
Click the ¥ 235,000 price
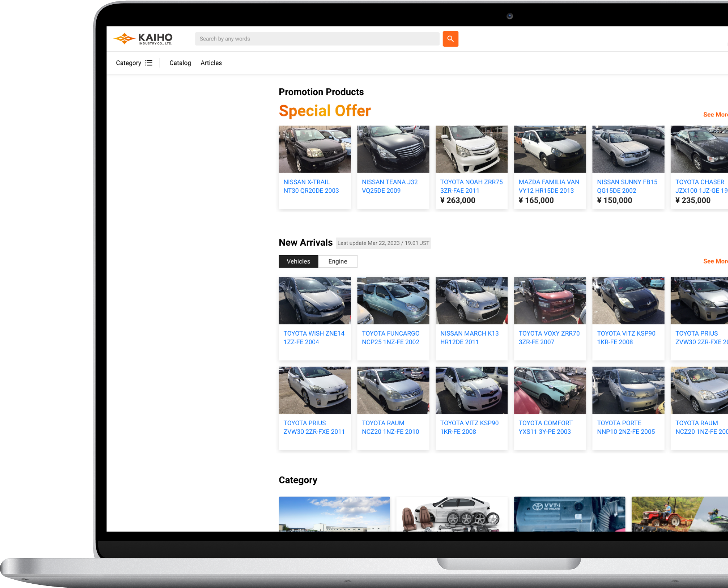693,201
